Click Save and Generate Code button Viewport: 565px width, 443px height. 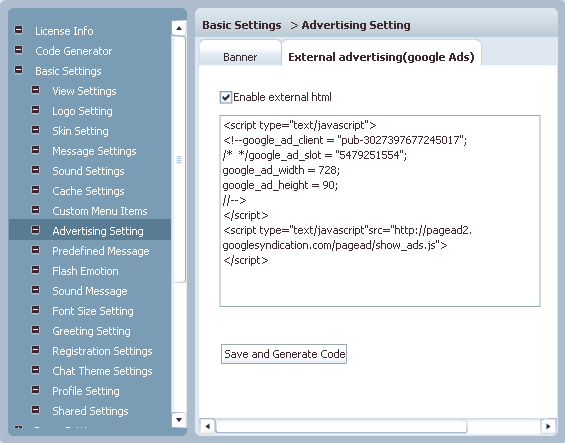(284, 354)
